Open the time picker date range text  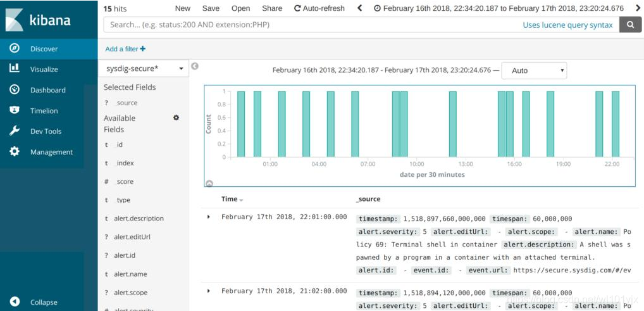click(503, 8)
